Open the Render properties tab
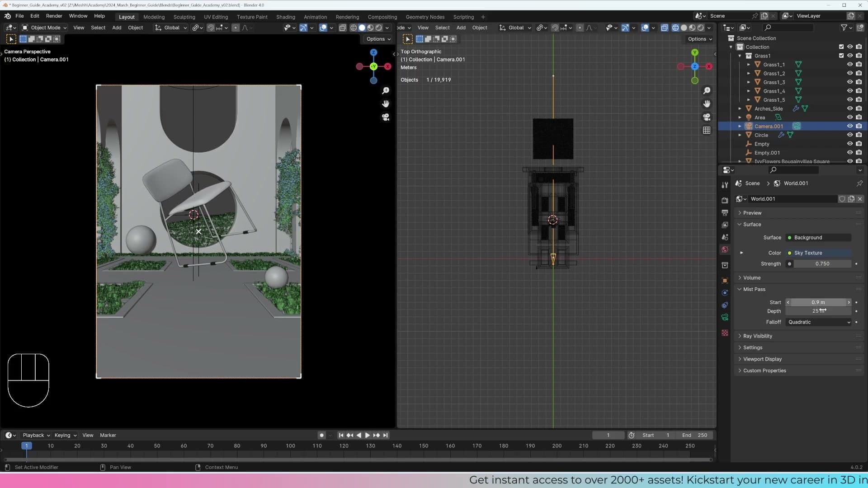 (725, 200)
